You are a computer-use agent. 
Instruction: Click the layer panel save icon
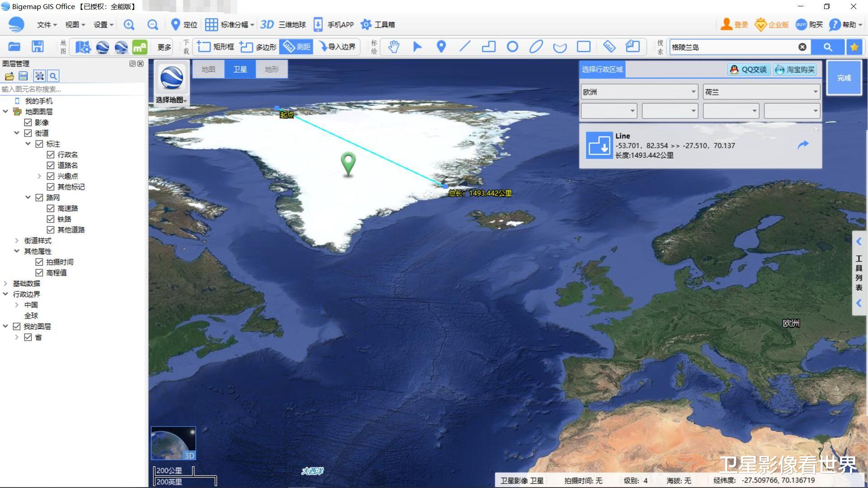click(x=24, y=76)
